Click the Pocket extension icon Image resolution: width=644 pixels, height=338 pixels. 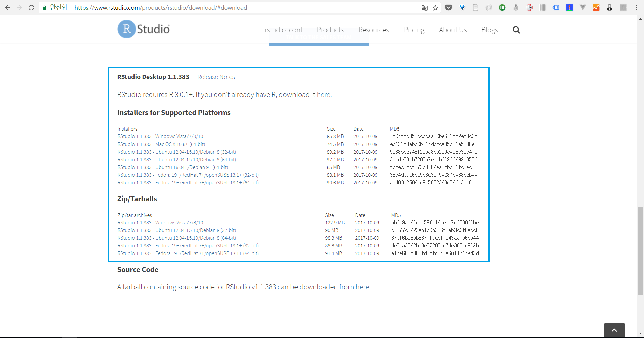pyautogui.click(x=448, y=7)
